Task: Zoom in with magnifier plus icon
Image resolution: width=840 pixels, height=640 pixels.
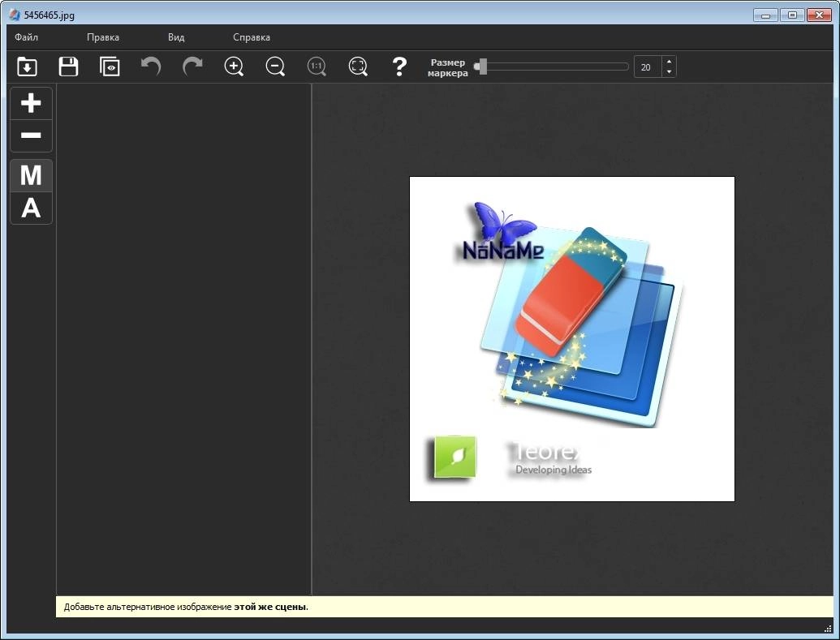Action: pos(234,67)
